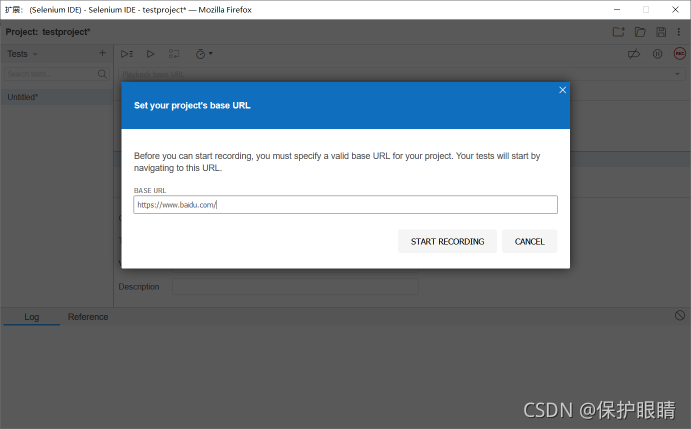Expand playback base URL dropdown arrow
The height and width of the screenshot is (429, 691).
click(677, 74)
